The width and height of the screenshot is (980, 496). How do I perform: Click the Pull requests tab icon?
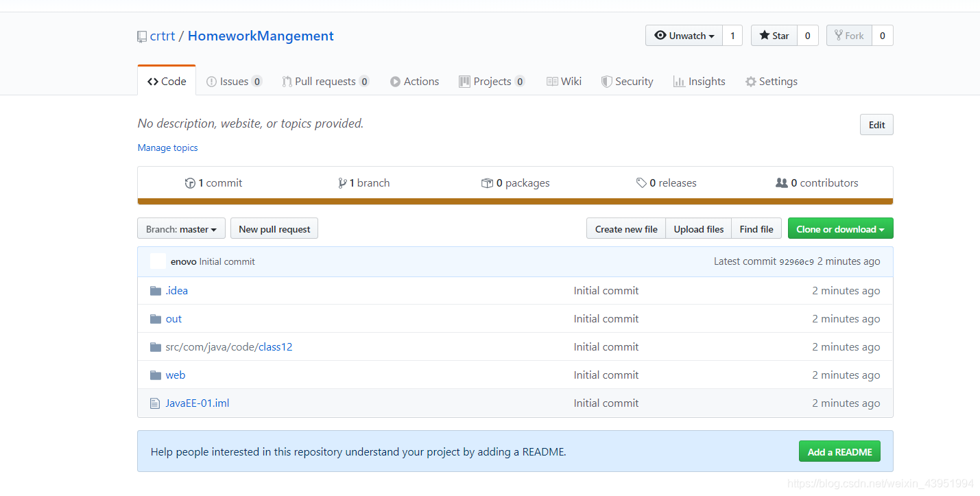pyautogui.click(x=287, y=82)
